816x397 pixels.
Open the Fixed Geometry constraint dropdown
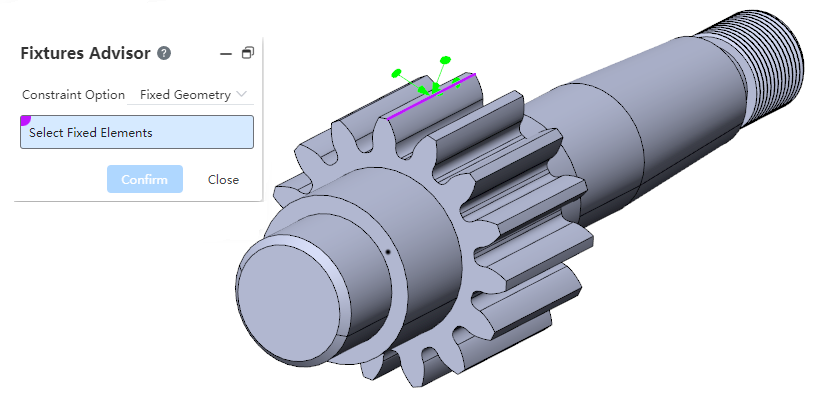[x=190, y=95]
